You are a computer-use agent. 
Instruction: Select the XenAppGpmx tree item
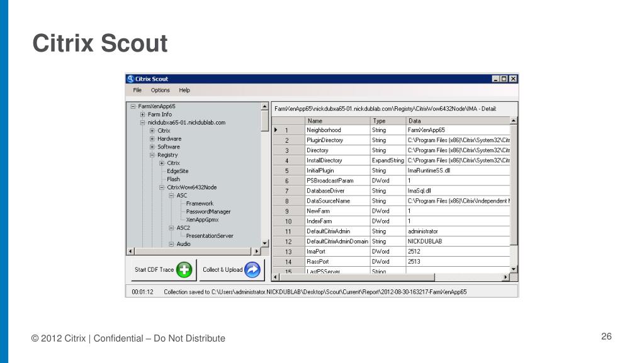click(x=202, y=220)
